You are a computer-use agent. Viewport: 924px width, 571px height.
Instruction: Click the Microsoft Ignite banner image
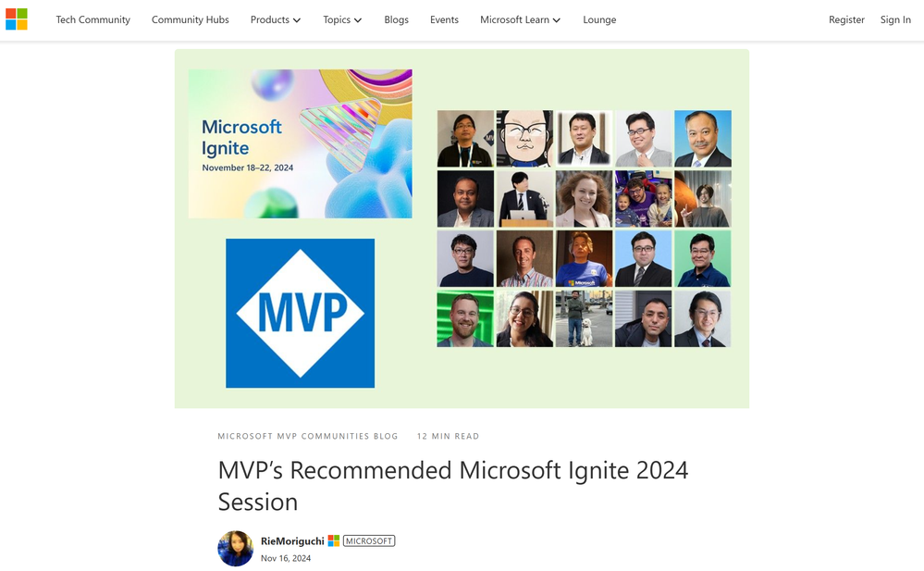(300, 144)
